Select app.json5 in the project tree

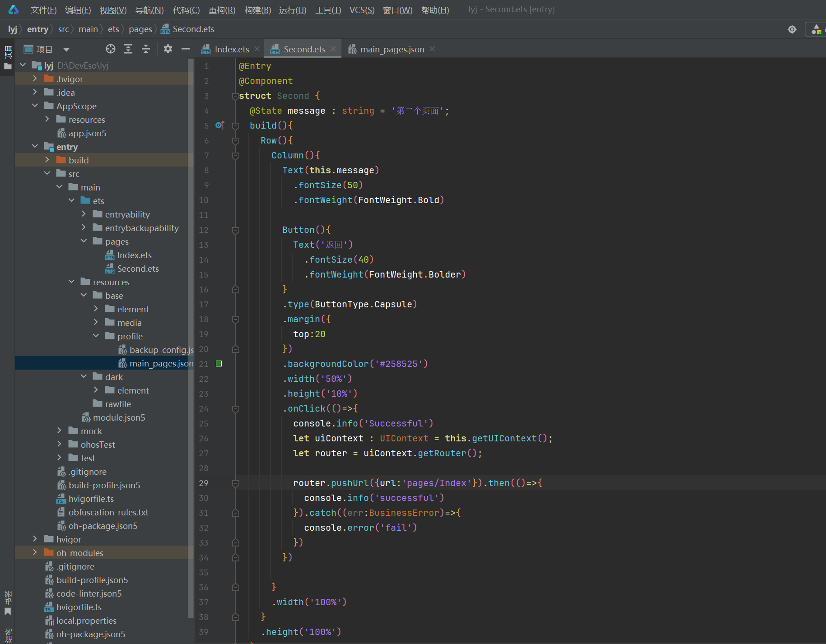87,133
